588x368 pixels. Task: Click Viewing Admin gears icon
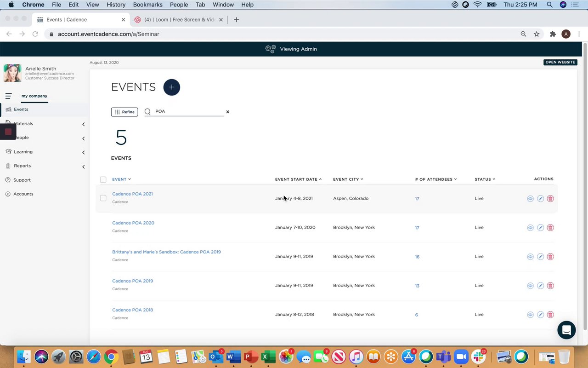(271, 49)
